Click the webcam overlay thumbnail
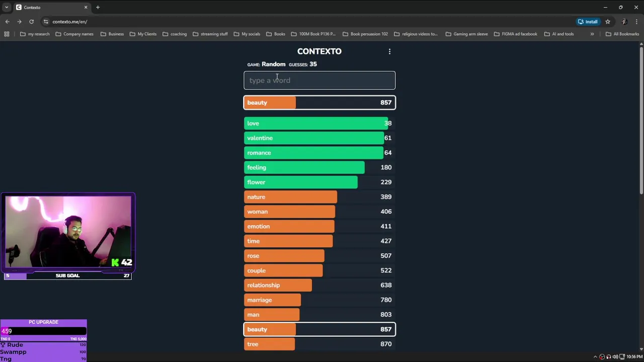Viewport: 644px width, 362px height. (x=68, y=232)
